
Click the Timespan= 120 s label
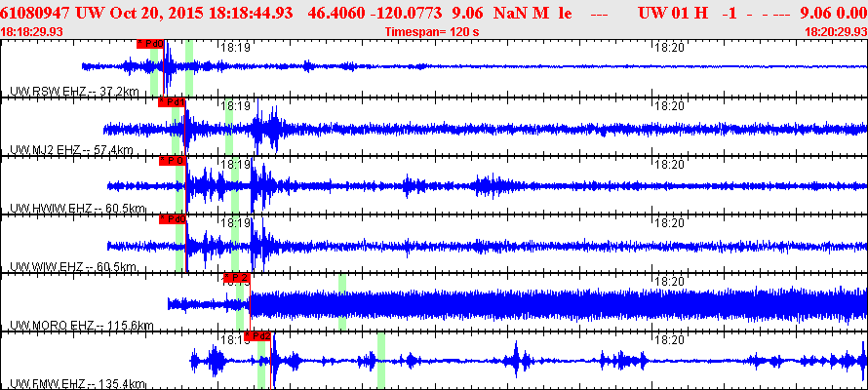click(432, 32)
